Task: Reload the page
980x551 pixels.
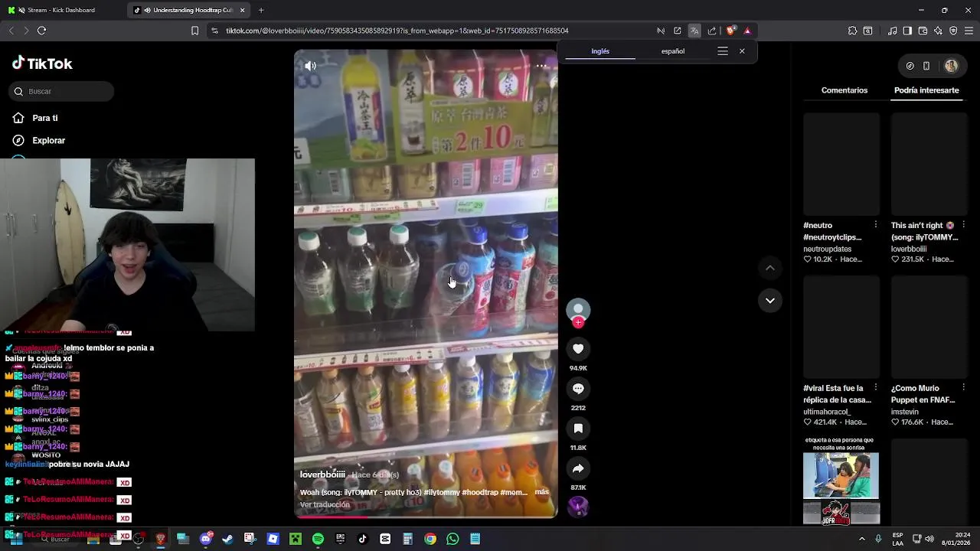Action: click(x=41, y=31)
